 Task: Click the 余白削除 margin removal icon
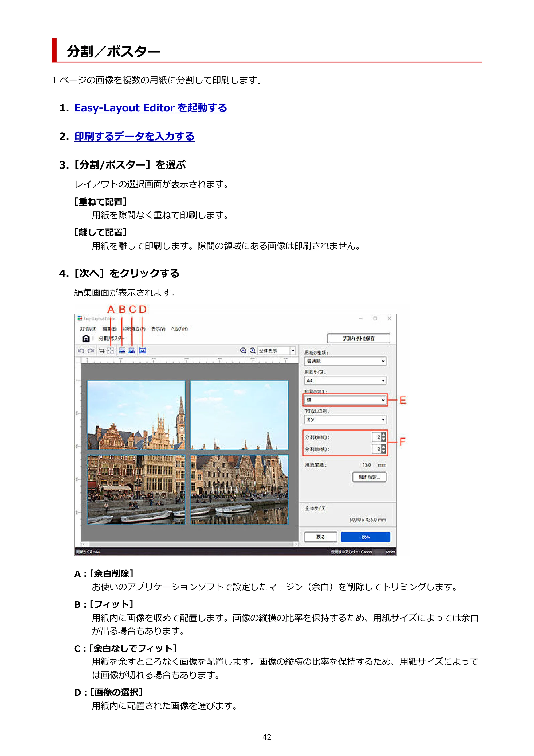[x=111, y=351]
